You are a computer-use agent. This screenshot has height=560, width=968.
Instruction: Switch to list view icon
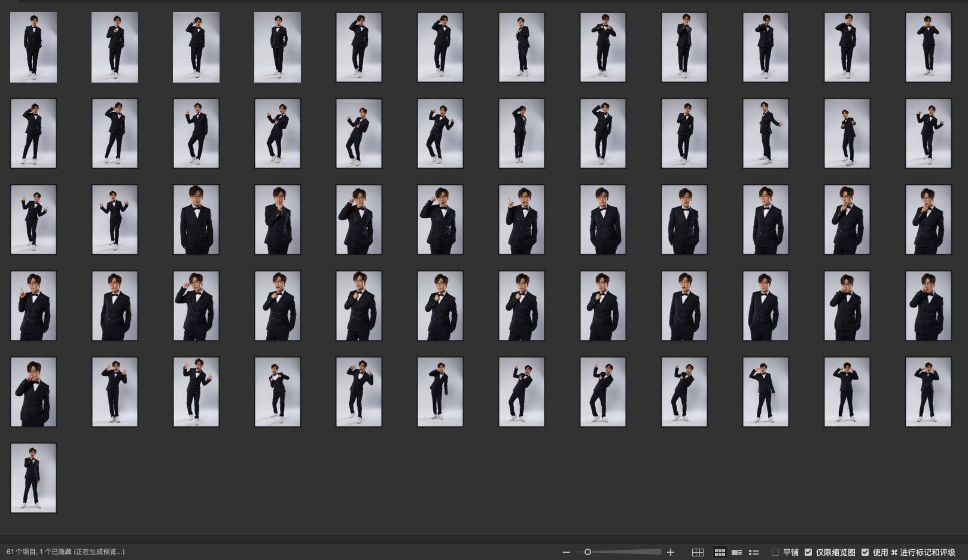click(754, 552)
